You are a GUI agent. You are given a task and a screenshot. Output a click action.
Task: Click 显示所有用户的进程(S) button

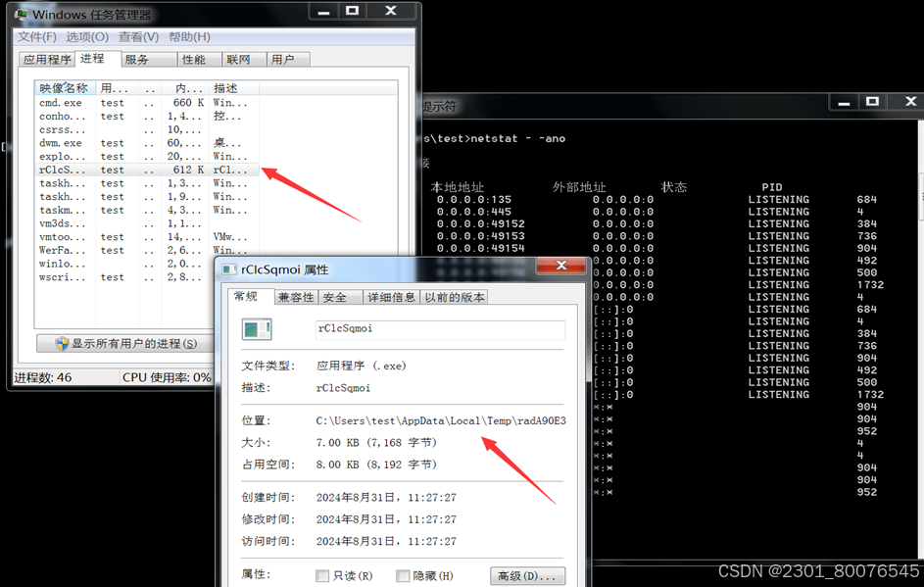[125, 344]
